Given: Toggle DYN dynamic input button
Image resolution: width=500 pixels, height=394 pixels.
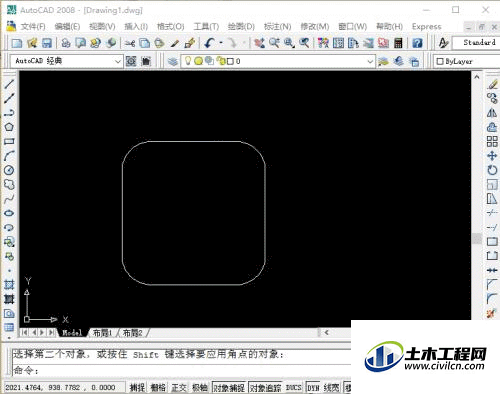Looking at the screenshot, I should click(x=313, y=388).
